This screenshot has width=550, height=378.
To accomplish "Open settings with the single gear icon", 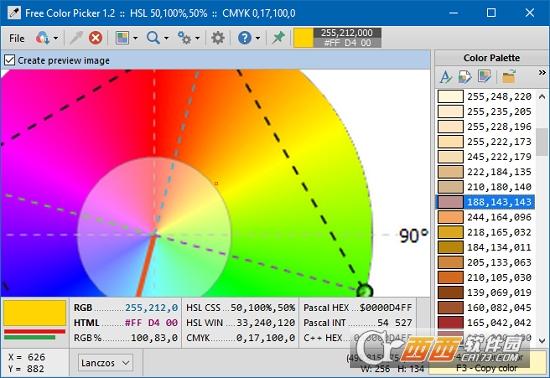I will 218,38.
